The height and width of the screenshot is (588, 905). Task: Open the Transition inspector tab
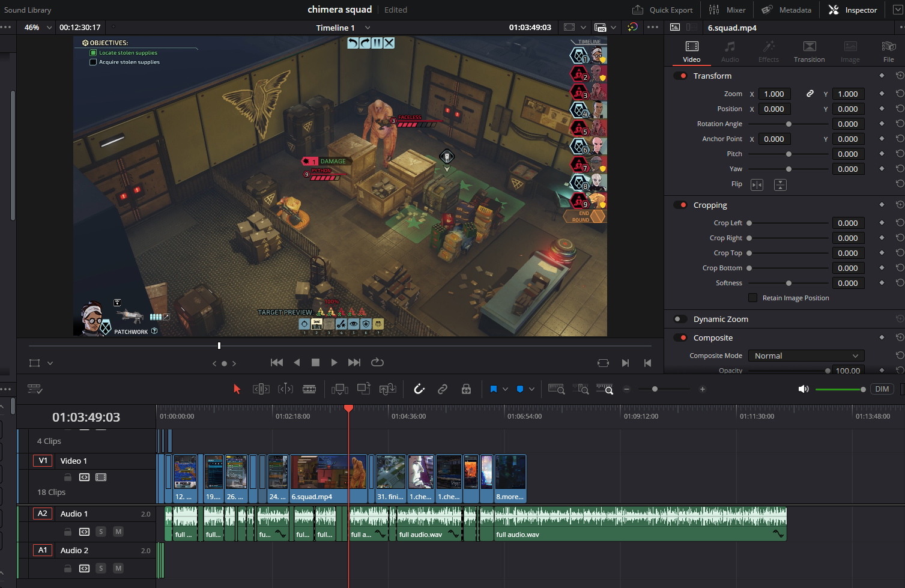pyautogui.click(x=809, y=52)
